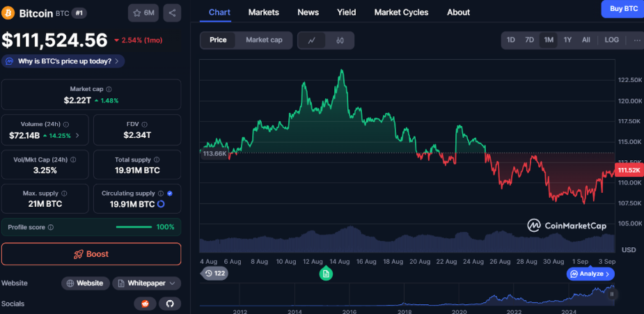The width and height of the screenshot is (644, 314).
Task: Select the 1Y time range
Action: pyautogui.click(x=567, y=40)
